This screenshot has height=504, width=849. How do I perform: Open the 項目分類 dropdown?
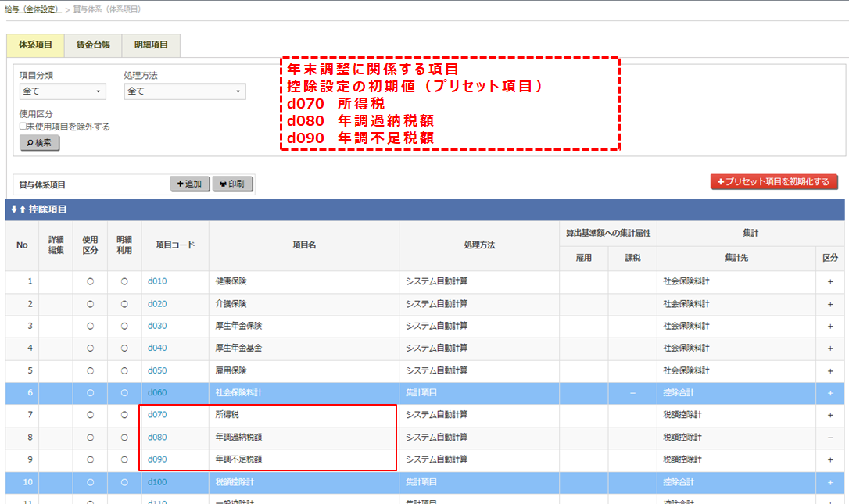pos(63,91)
